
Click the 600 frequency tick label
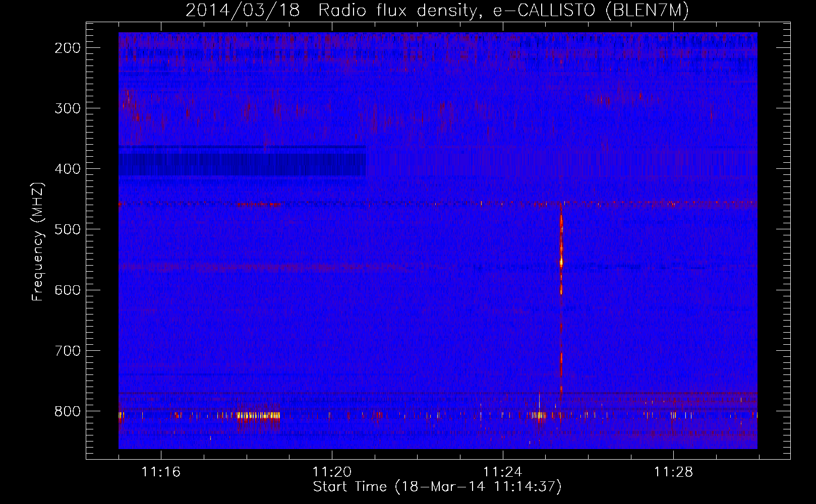(x=67, y=290)
